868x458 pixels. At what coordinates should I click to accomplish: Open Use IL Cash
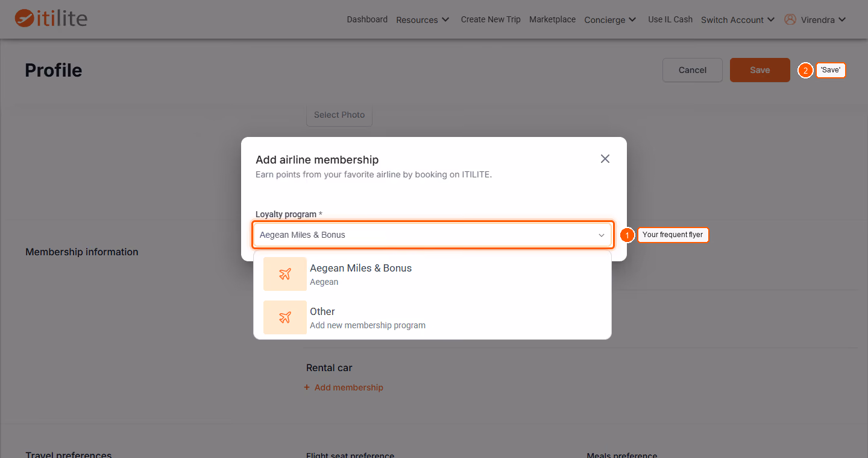pyautogui.click(x=670, y=19)
